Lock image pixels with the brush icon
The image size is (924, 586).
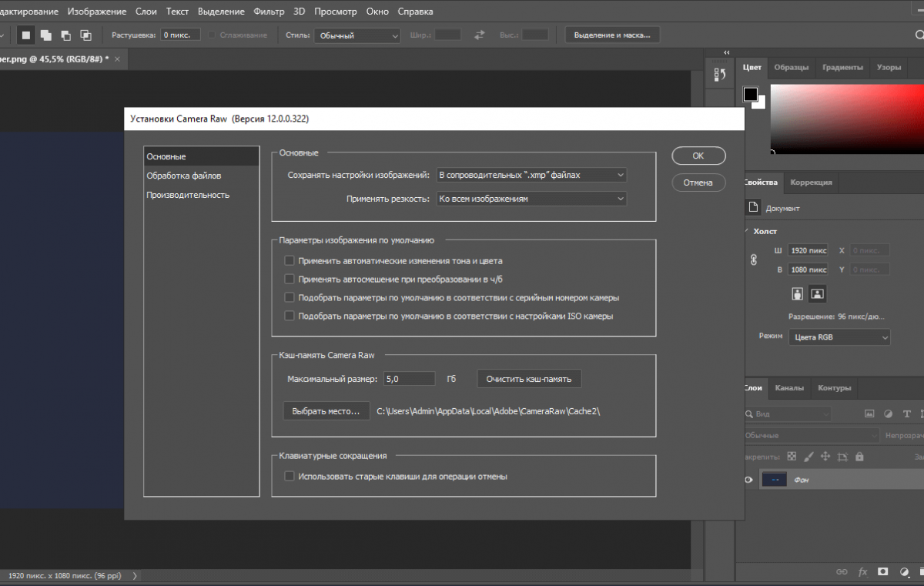tap(809, 457)
